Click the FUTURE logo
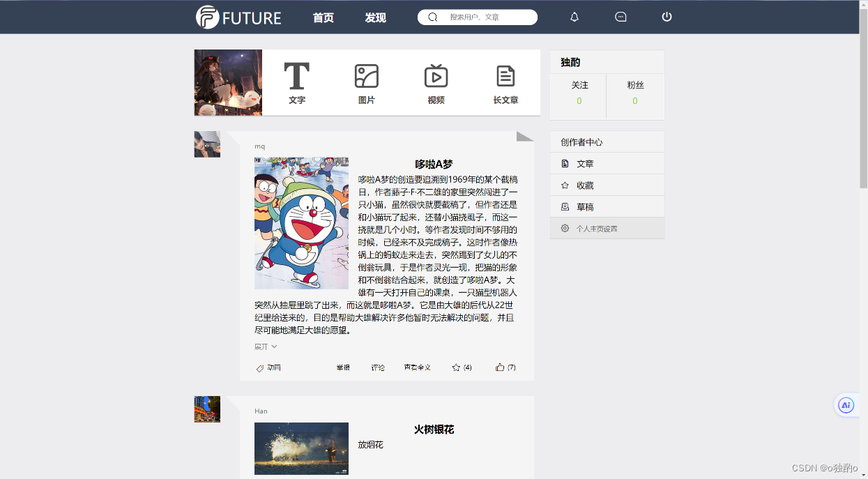This screenshot has height=479, width=868. [x=238, y=17]
